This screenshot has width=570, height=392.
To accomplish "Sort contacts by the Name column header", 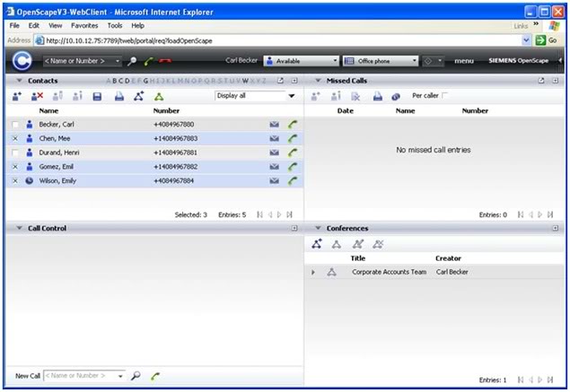I will click(x=48, y=111).
